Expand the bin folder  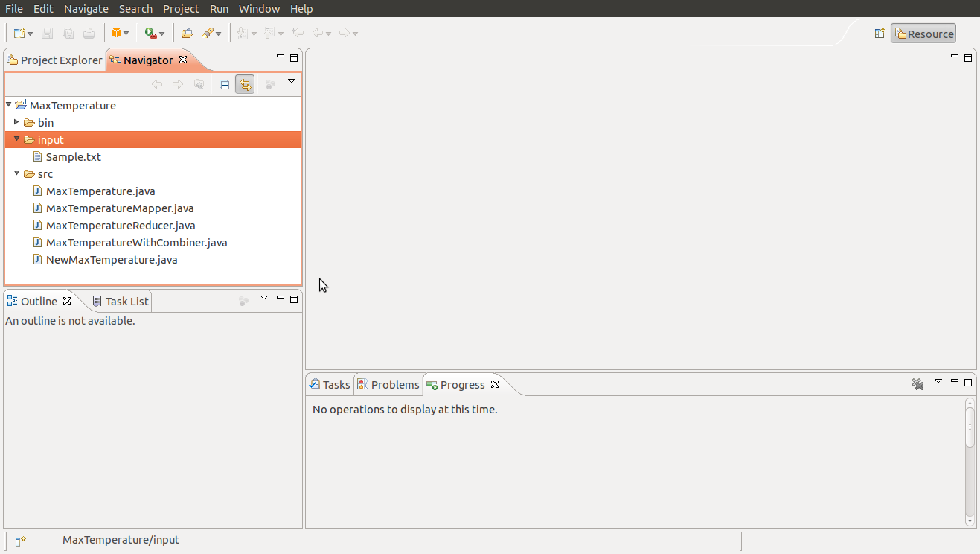pos(16,122)
